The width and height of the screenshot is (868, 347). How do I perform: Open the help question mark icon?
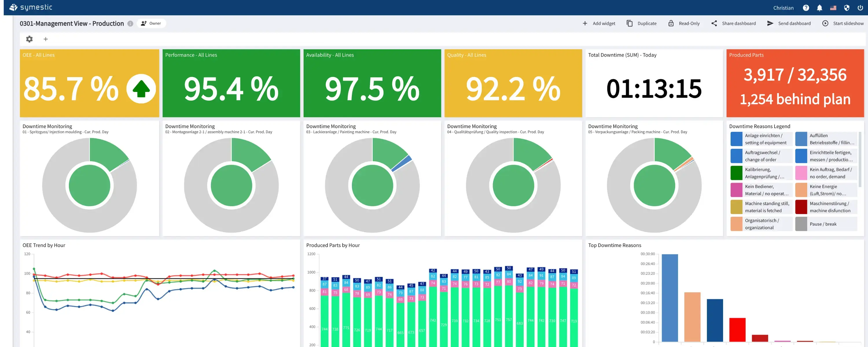pos(806,8)
